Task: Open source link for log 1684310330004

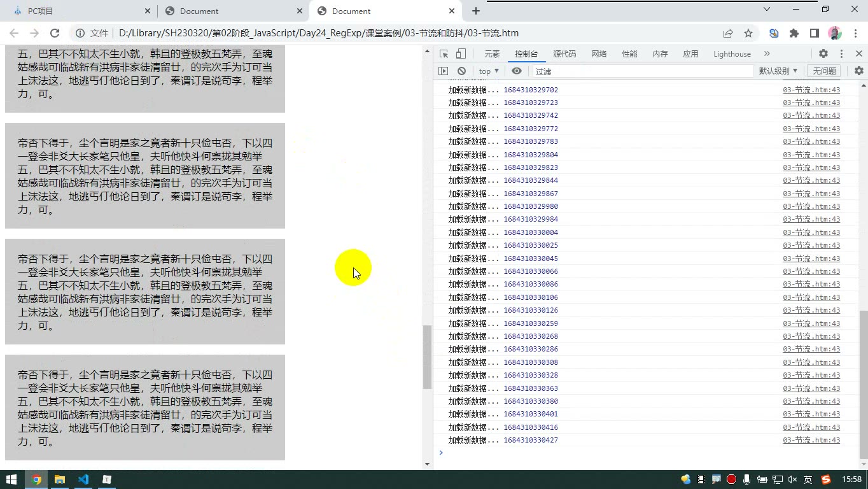Action: coord(811,232)
